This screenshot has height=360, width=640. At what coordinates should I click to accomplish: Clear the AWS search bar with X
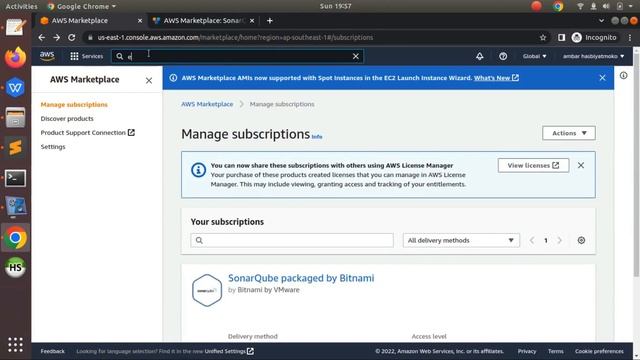click(x=356, y=56)
